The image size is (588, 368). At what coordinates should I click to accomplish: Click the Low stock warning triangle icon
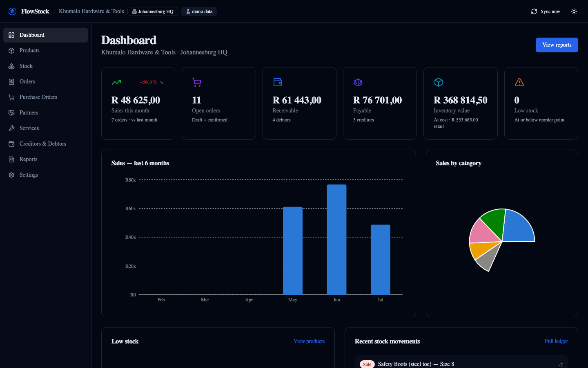pos(519,82)
